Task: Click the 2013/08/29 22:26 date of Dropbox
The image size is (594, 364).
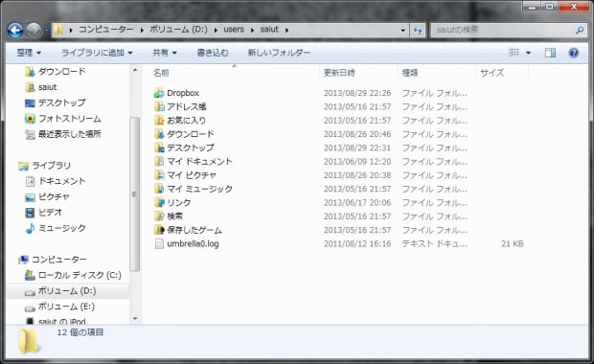Action: click(357, 93)
